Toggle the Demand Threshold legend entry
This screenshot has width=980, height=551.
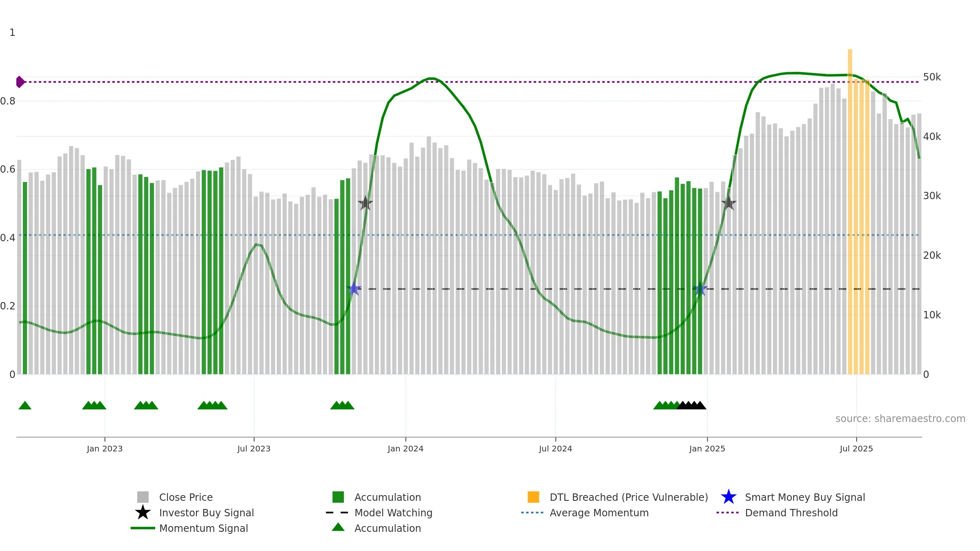click(x=777, y=512)
